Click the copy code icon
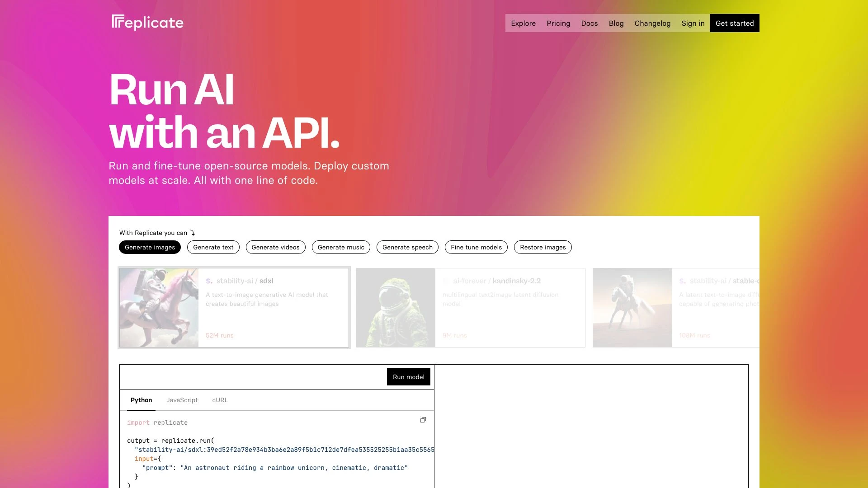 (423, 420)
